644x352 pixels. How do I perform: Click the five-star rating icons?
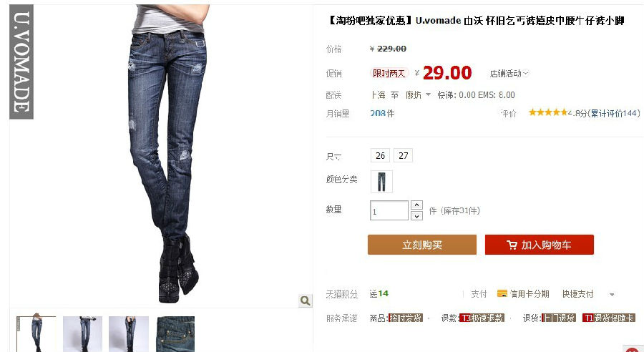(548, 112)
